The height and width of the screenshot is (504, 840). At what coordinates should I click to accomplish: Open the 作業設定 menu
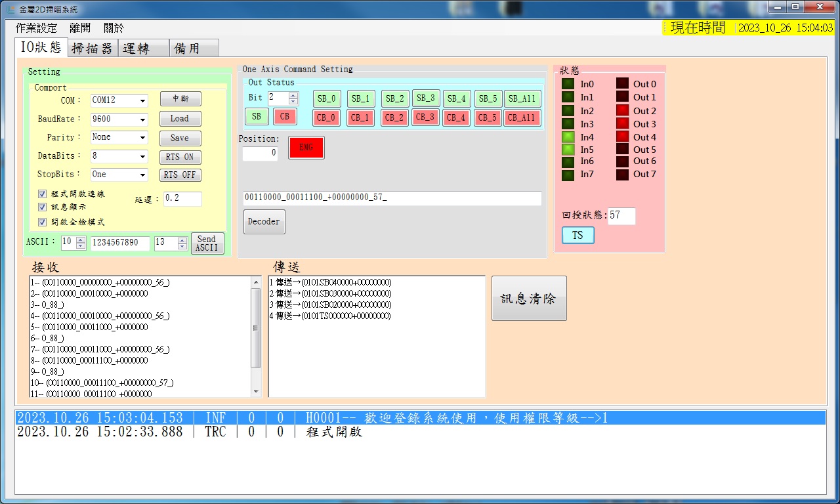click(x=36, y=28)
